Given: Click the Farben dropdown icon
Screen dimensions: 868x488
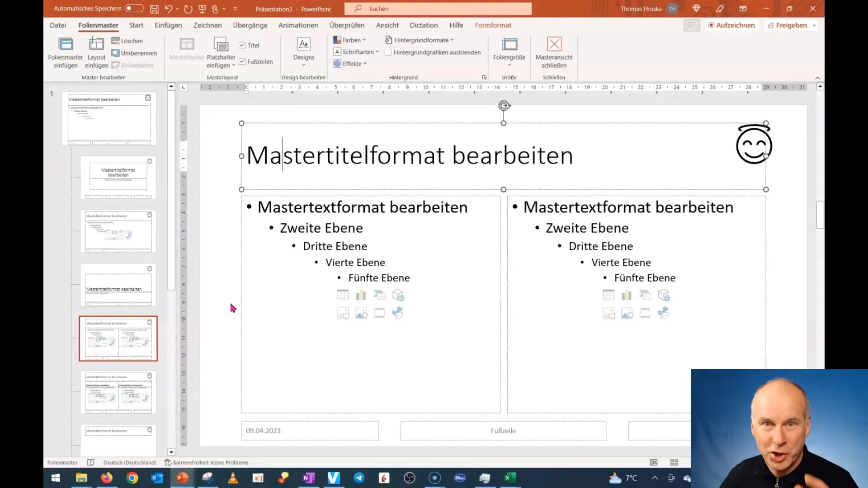Looking at the screenshot, I should [x=364, y=40].
